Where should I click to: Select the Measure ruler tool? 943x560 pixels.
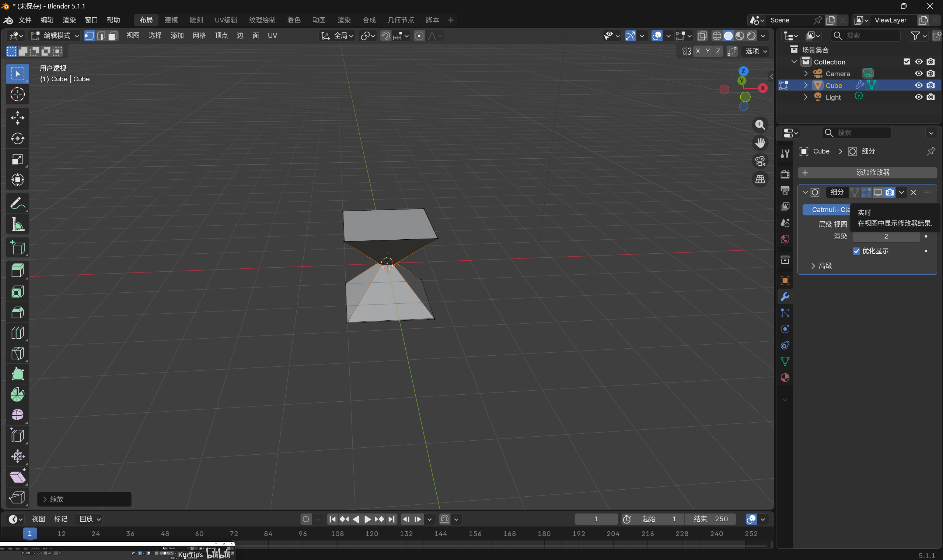(x=17, y=224)
